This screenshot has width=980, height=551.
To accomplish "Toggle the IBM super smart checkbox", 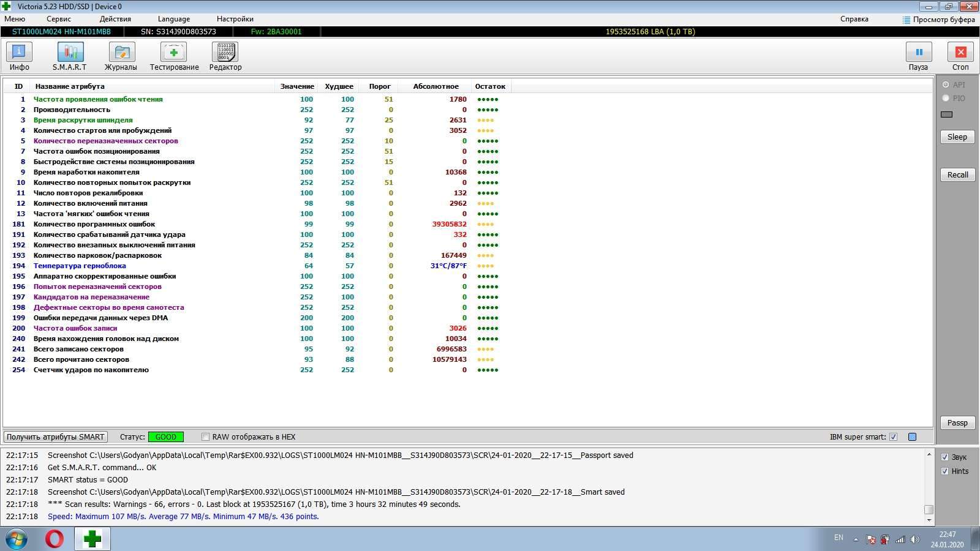I will click(893, 437).
